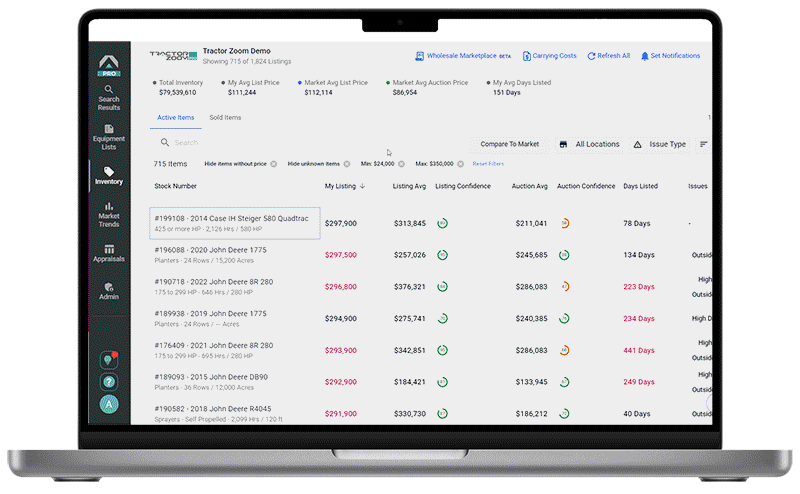Open the Appraisals section

[x=109, y=253]
